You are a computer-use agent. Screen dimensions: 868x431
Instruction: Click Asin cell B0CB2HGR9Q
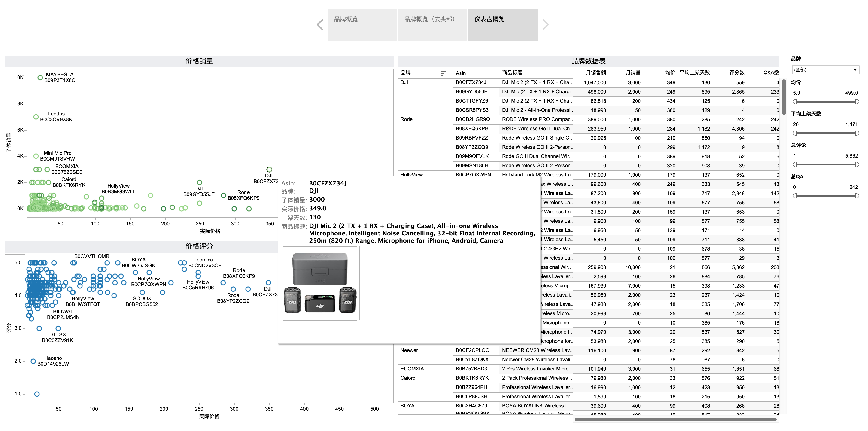pos(473,119)
